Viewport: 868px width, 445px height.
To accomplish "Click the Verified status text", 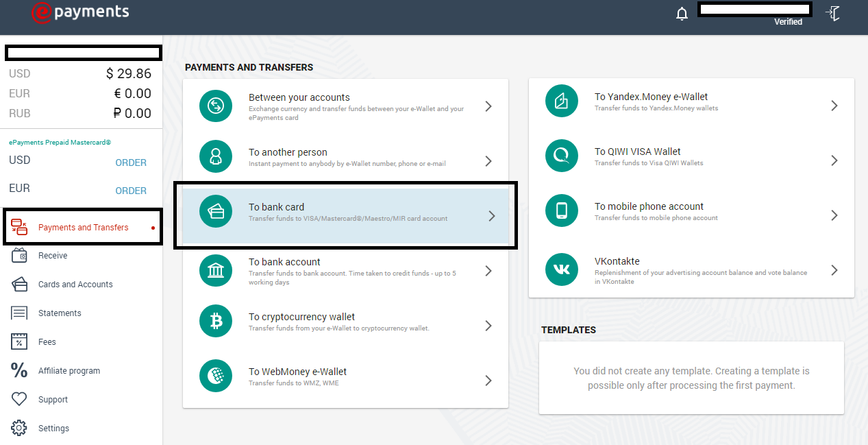I will [x=788, y=22].
